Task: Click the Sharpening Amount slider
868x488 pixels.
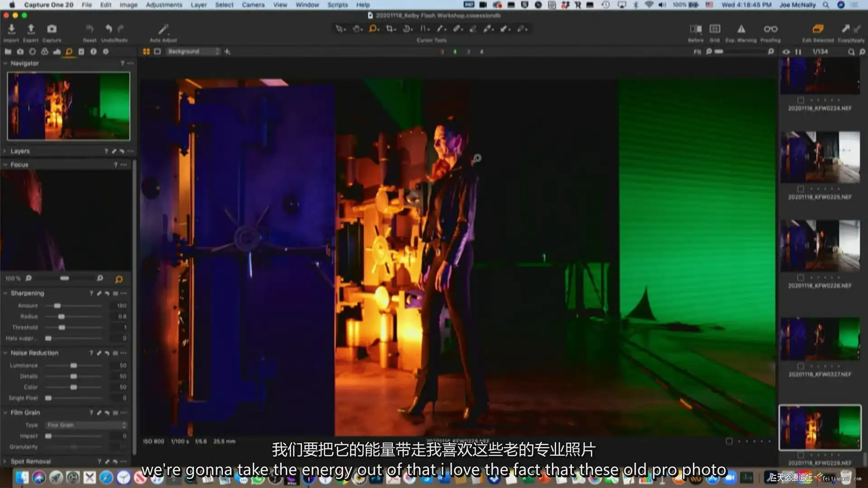Action: [x=57, y=306]
